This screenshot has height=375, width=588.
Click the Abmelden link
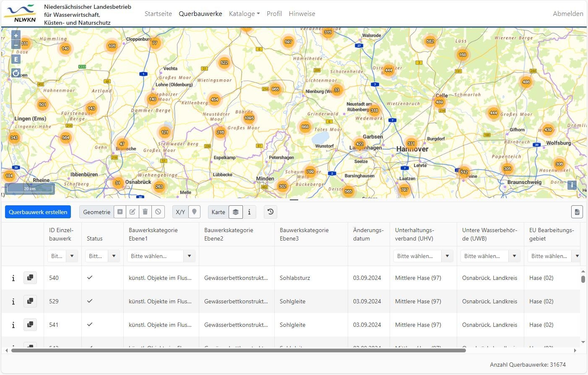(568, 14)
